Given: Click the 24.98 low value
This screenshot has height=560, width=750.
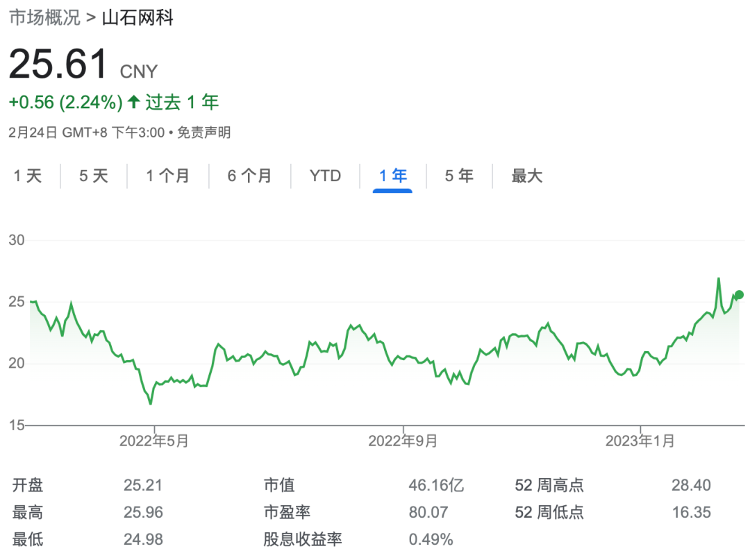Looking at the screenshot, I should point(143,539).
